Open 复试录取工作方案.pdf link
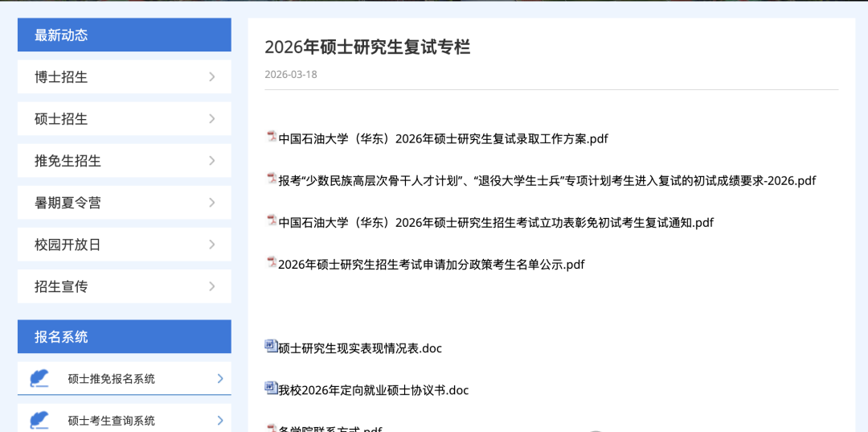 click(443, 138)
